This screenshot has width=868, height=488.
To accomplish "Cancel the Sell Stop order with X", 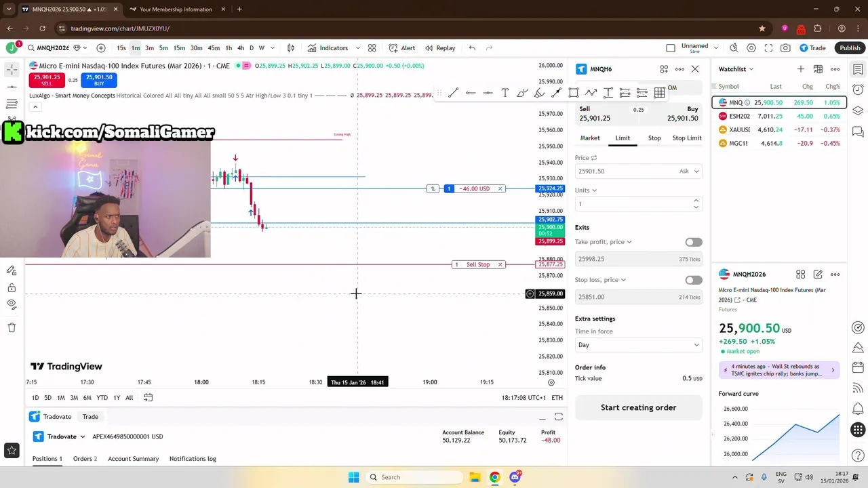I will click(x=500, y=264).
